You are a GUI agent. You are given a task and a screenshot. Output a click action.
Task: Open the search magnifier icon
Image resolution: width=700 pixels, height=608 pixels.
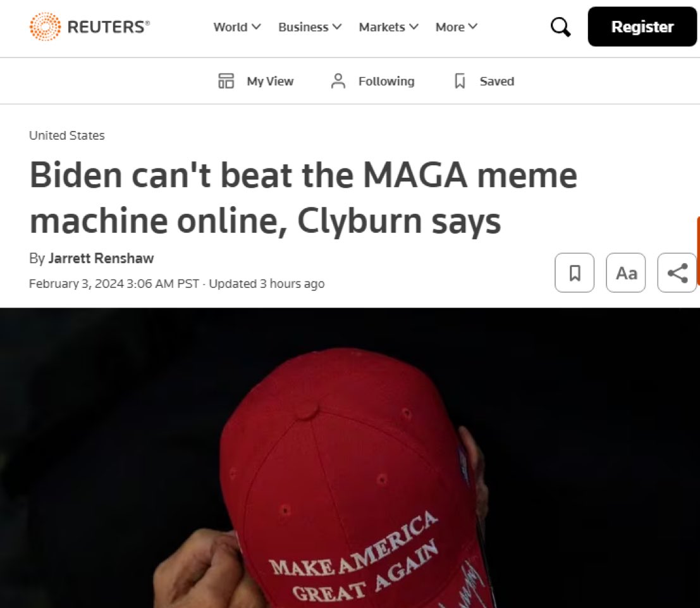[561, 27]
